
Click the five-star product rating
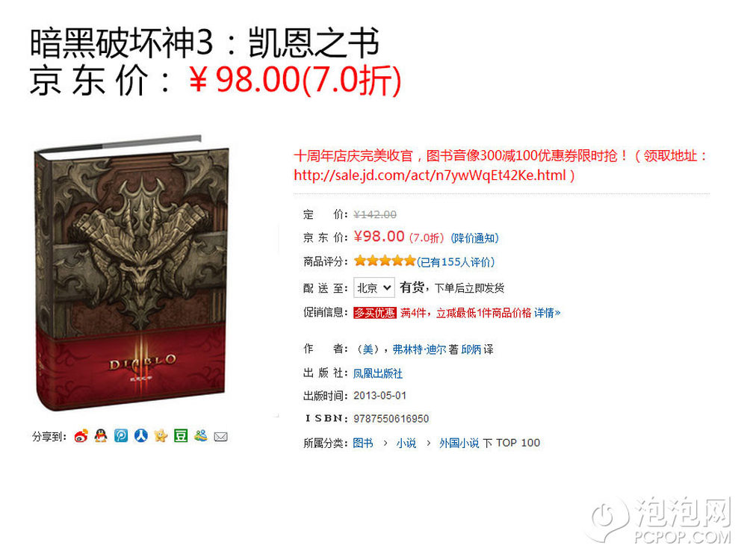385,261
